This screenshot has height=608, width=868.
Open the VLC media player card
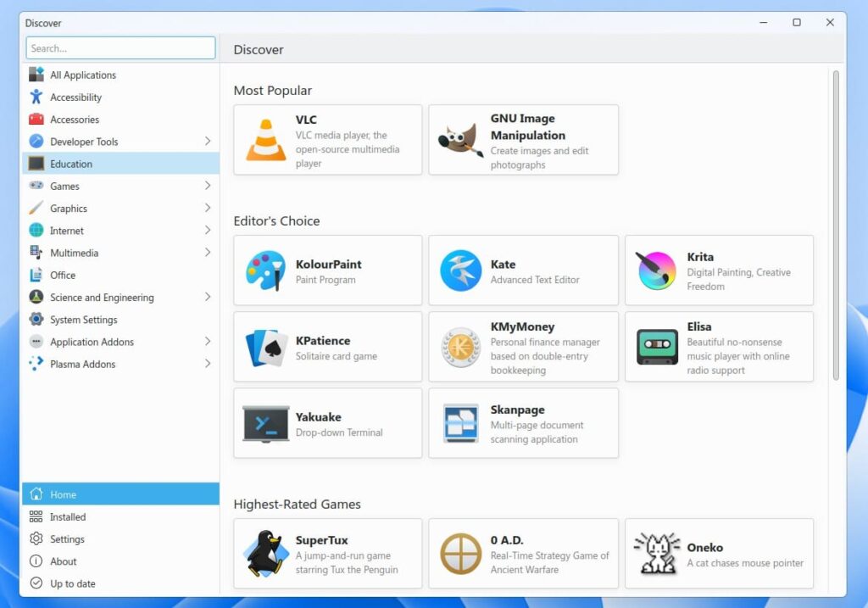[x=327, y=140]
